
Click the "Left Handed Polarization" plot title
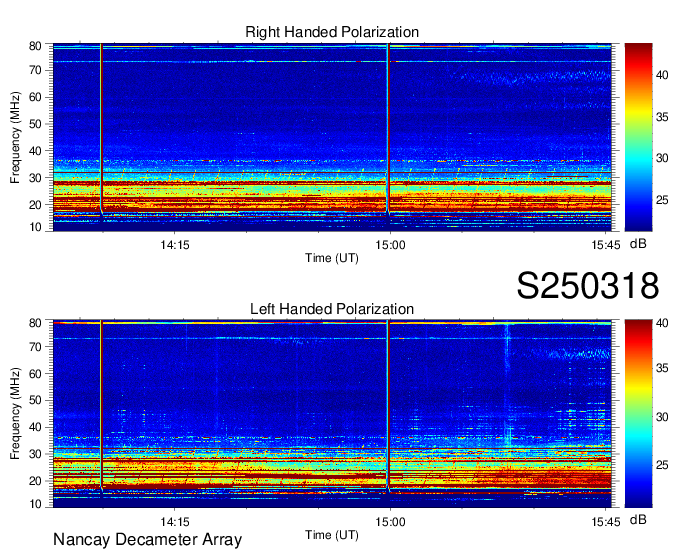pos(332,309)
